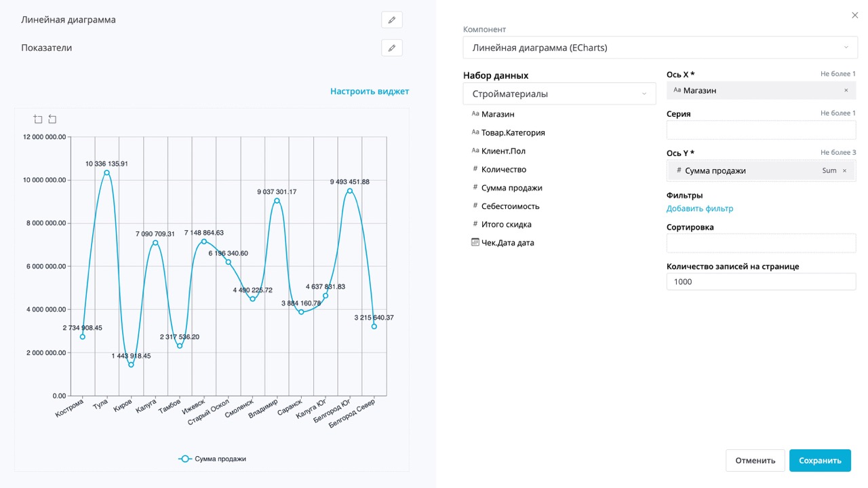The image size is (868, 488).
Task: Click the Настроить виджет link
Action: 370,91
